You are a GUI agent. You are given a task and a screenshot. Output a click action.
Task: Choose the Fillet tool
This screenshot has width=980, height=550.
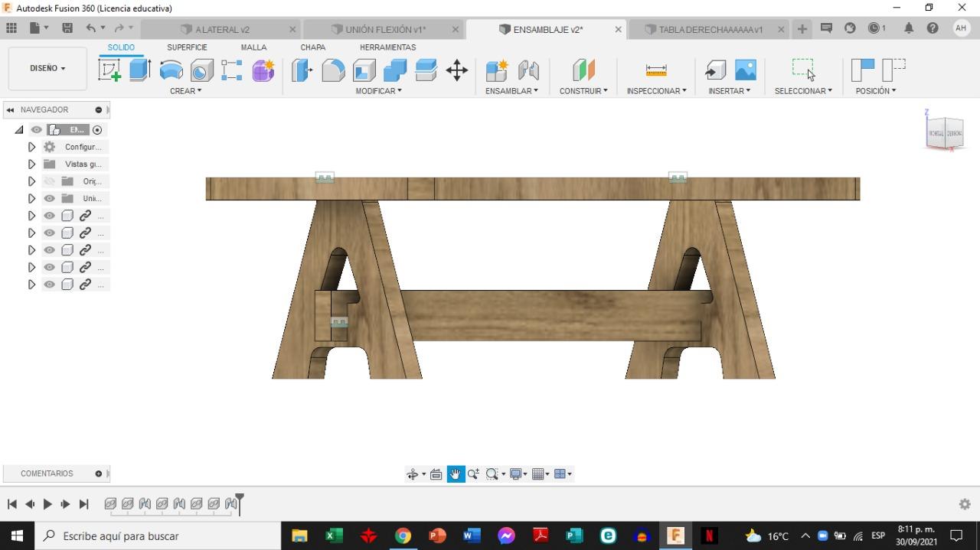pos(333,70)
